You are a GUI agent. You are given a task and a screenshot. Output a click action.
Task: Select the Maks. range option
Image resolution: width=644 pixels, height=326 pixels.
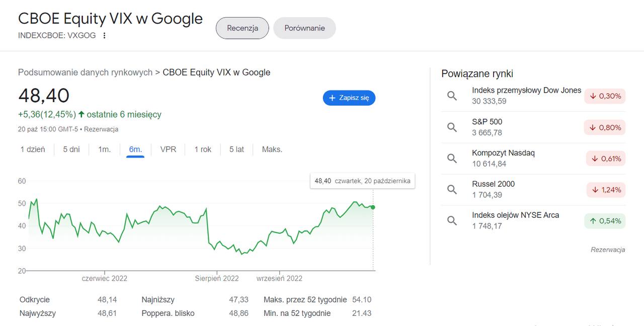coord(272,149)
